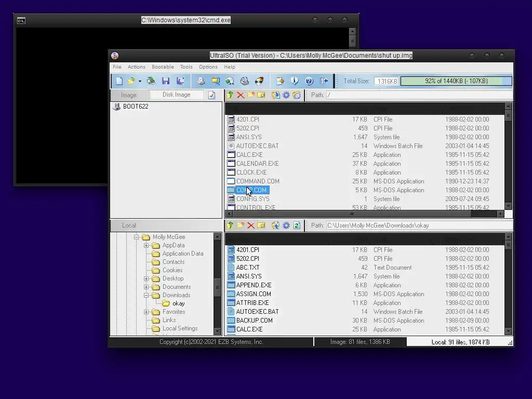Click the Save As toolbar icon
532x399 pixels.
(x=180, y=81)
